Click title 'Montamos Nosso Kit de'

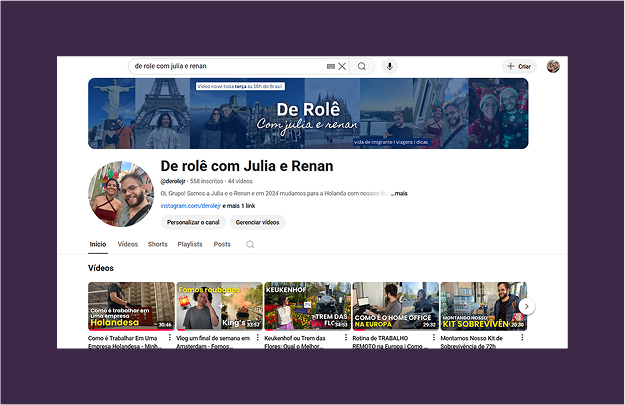coord(472,338)
